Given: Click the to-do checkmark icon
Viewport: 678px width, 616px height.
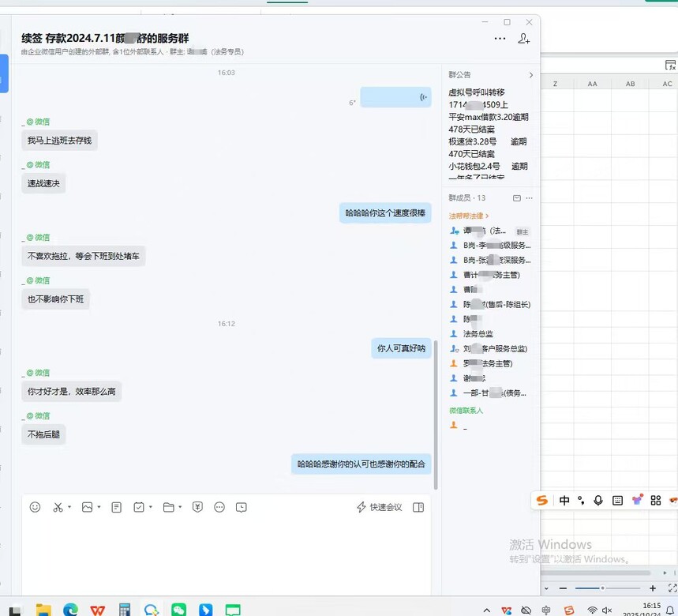Looking at the screenshot, I should 139,507.
